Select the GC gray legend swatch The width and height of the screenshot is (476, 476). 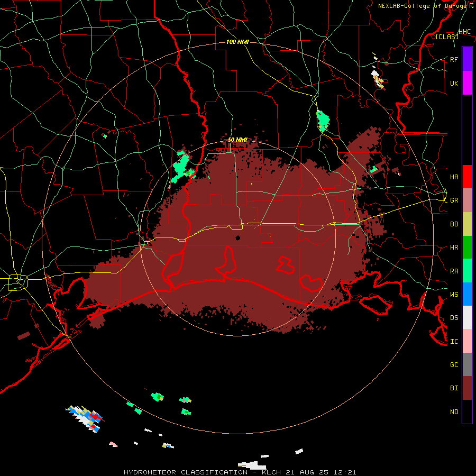tap(467, 364)
